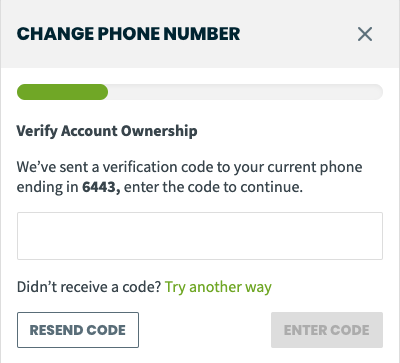Close the Change Phone Number dialog

pos(365,34)
